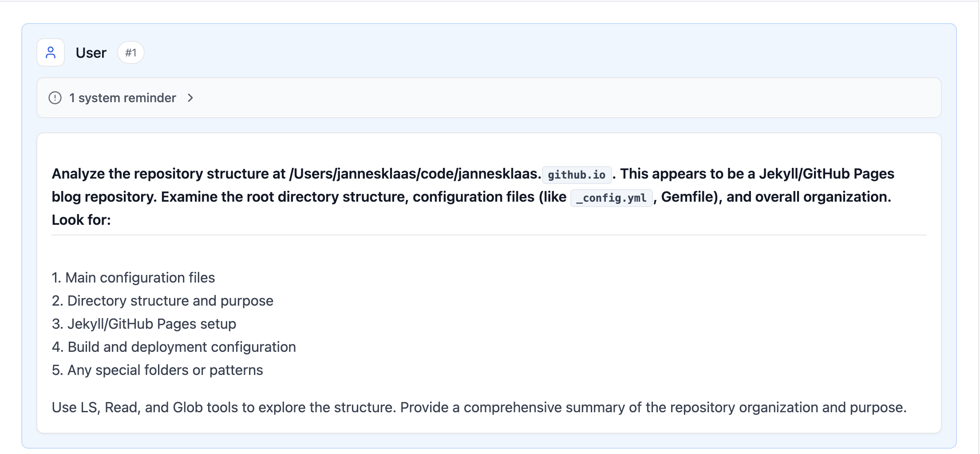Click the "Jekyll/GitHub Pages" text in heading
This screenshot has width=980, height=454.
pyautogui.click(x=826, y=174)
